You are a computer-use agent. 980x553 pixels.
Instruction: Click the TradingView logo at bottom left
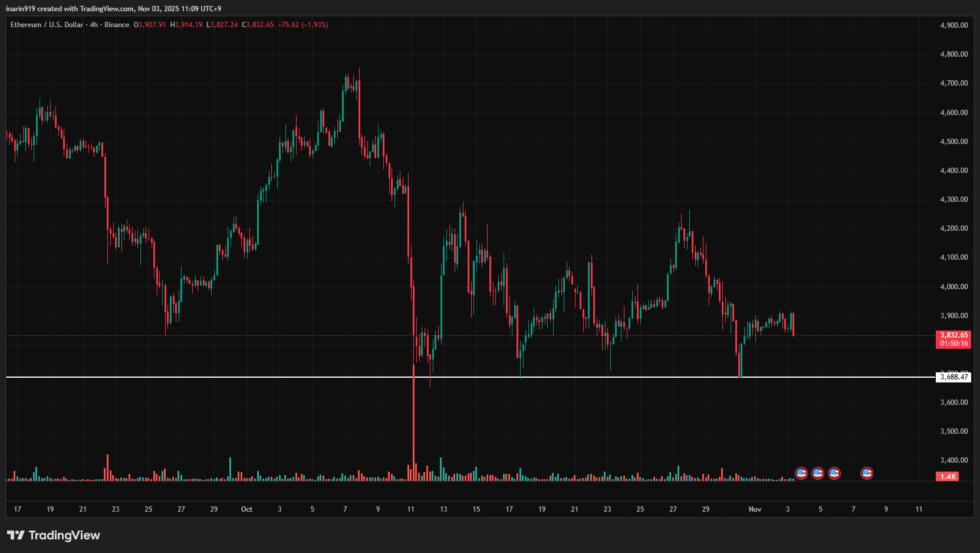click(x=54, y=535)
